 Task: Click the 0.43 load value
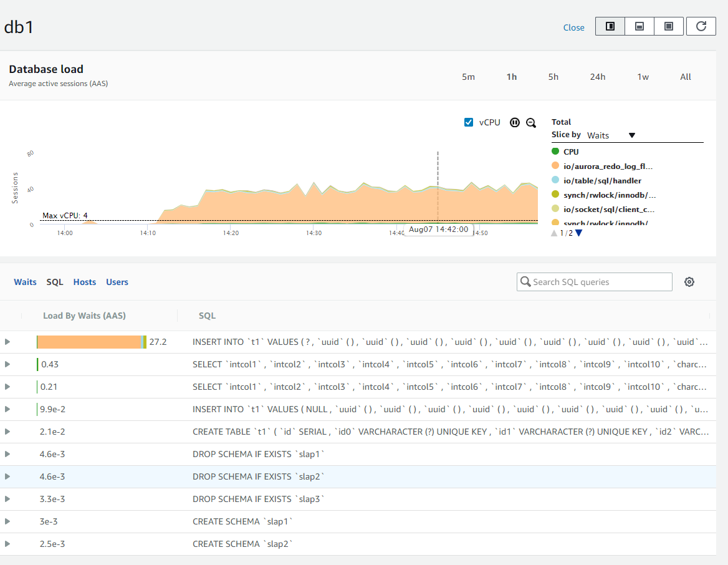tap(50, 364)
